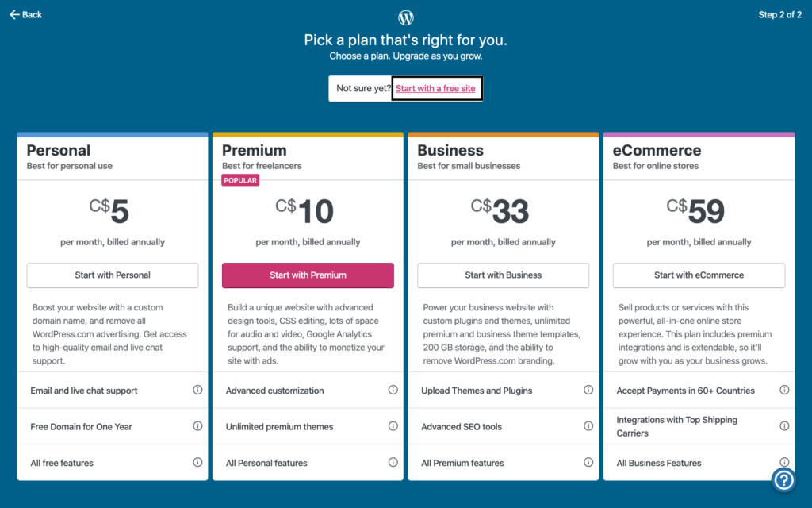Click the All Business Features row

(699, 463)
